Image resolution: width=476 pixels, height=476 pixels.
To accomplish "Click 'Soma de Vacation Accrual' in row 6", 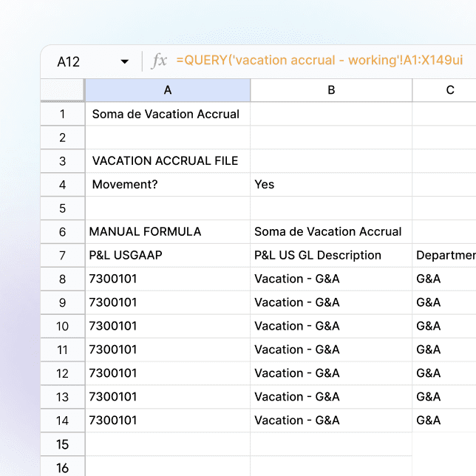I will (331, 232).
